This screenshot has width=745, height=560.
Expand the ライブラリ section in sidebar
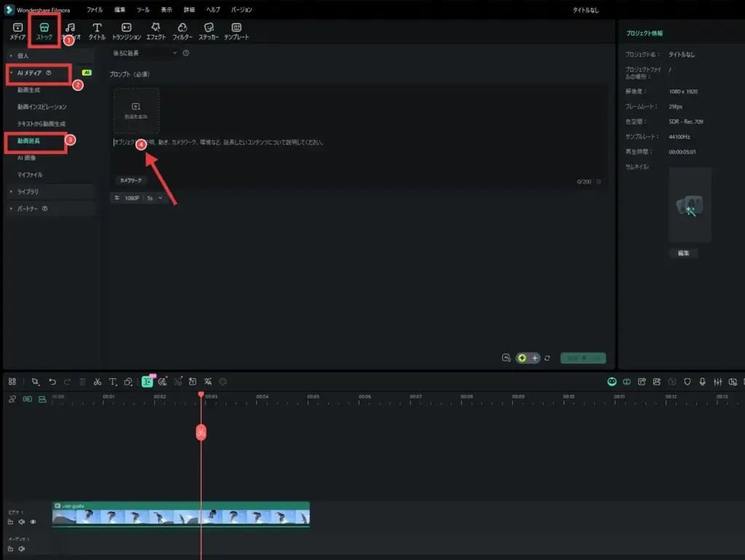click(x=29, y=192)
